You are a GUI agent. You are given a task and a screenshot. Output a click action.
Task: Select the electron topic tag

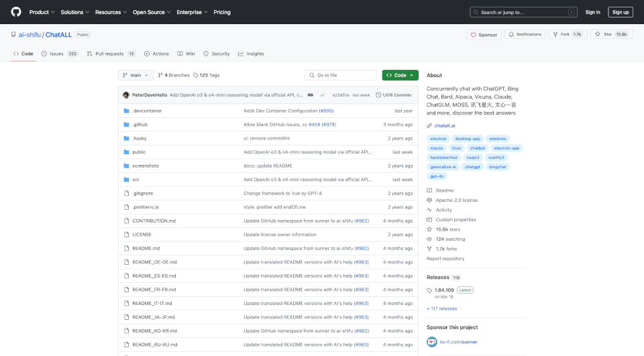[x=438, y=138]
